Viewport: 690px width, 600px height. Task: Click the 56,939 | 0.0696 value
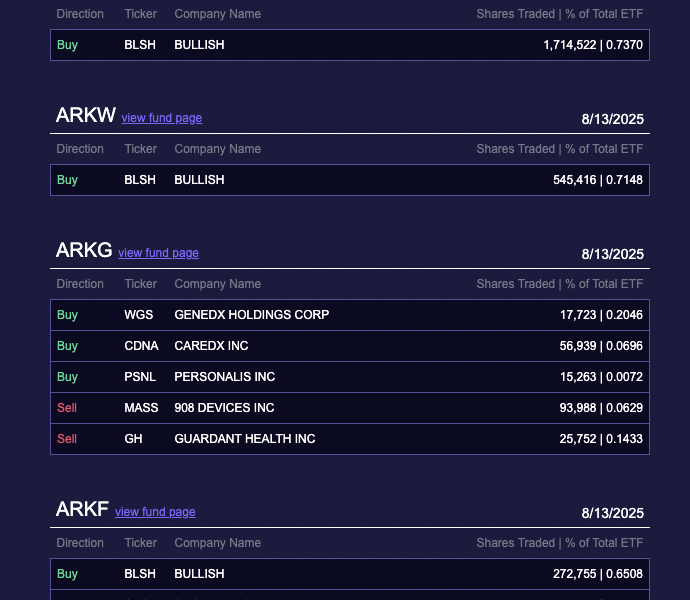pyautogui.click(x=601, y=346)
